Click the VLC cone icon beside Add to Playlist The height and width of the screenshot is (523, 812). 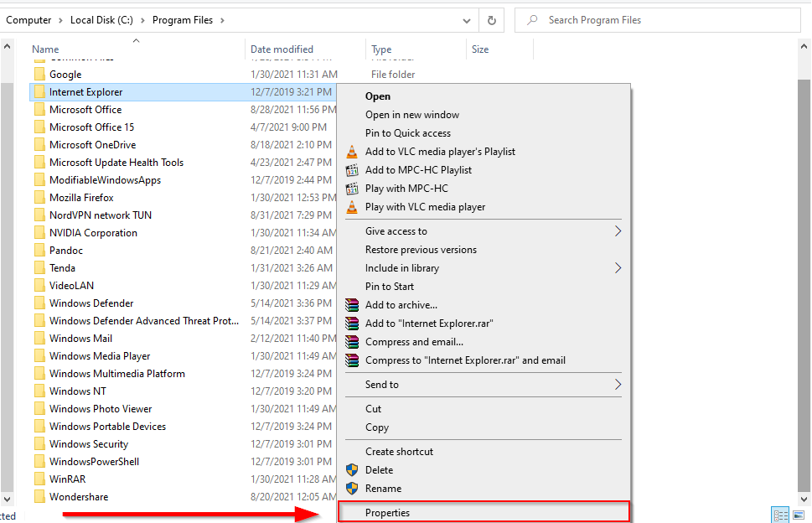pos(352,152)
